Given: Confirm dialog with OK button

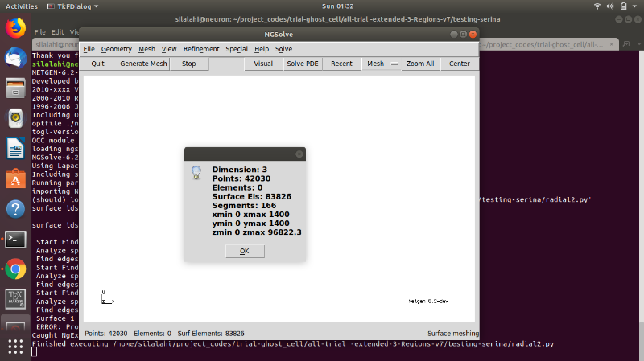Looking at the screenshot, I should click(245, 251).
